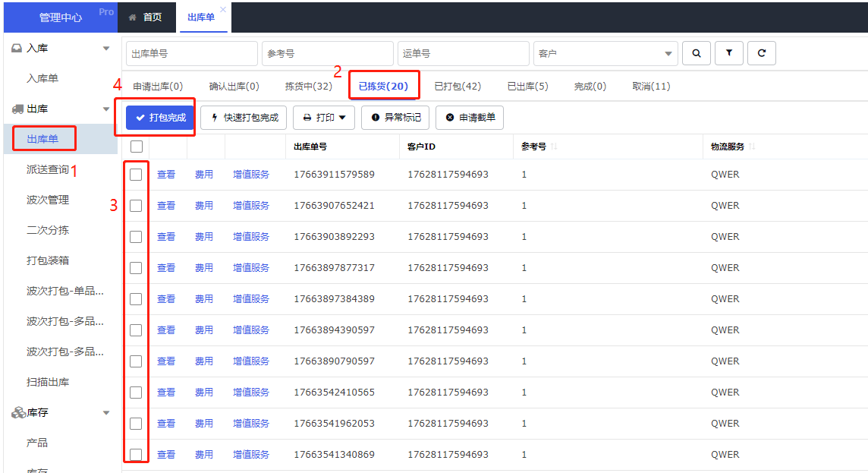The height and width of the screenshot is (473, 868).
Task: Tick the select-all checkbox in the header
Action: 136,147
